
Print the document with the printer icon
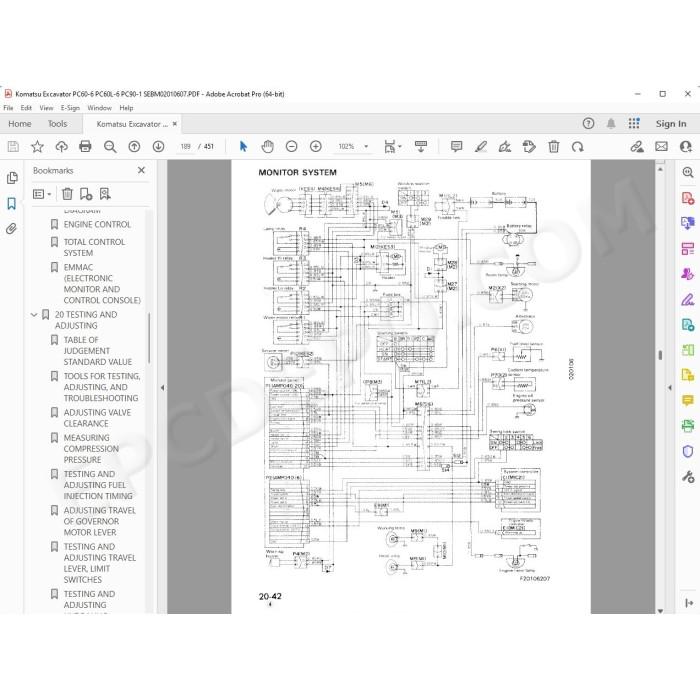pyautogui.click(x=85, y=146)
